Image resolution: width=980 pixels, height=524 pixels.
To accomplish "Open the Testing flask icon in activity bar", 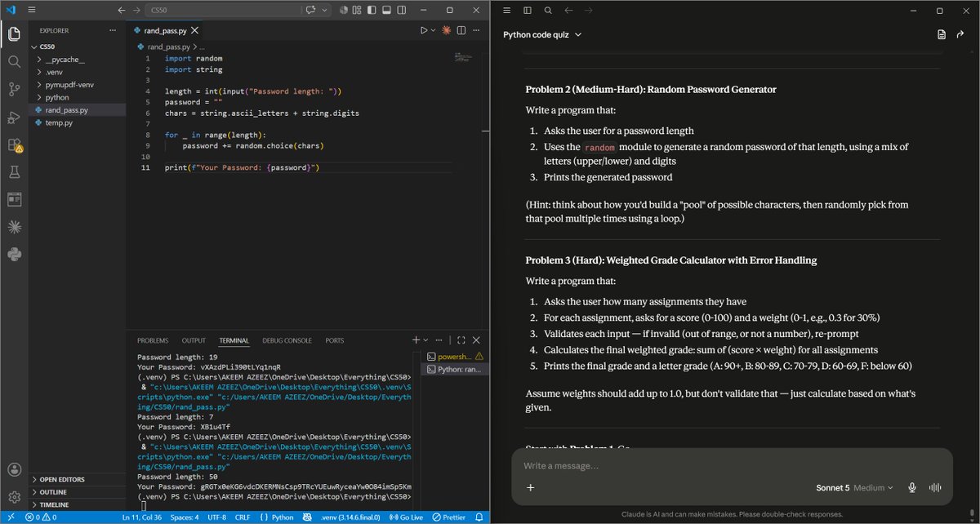I will [14, 172].
